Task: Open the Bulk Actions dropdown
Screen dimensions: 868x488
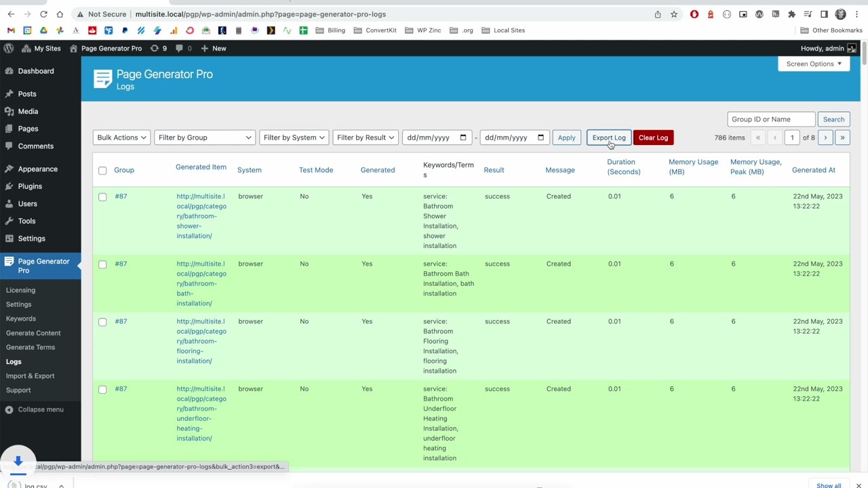Action: [x=121, y=138]
